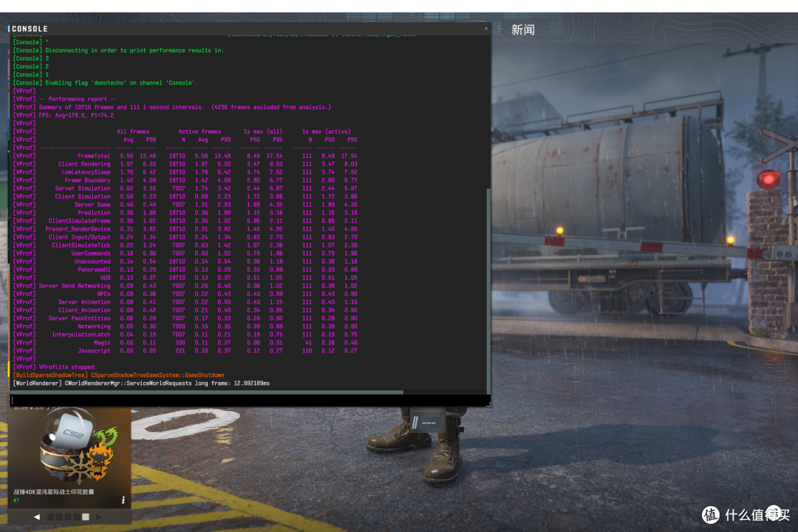The width and height of the screenshot is (798, 532).
Task: Click the Client Simulation row label
Action: click(83, 197)
